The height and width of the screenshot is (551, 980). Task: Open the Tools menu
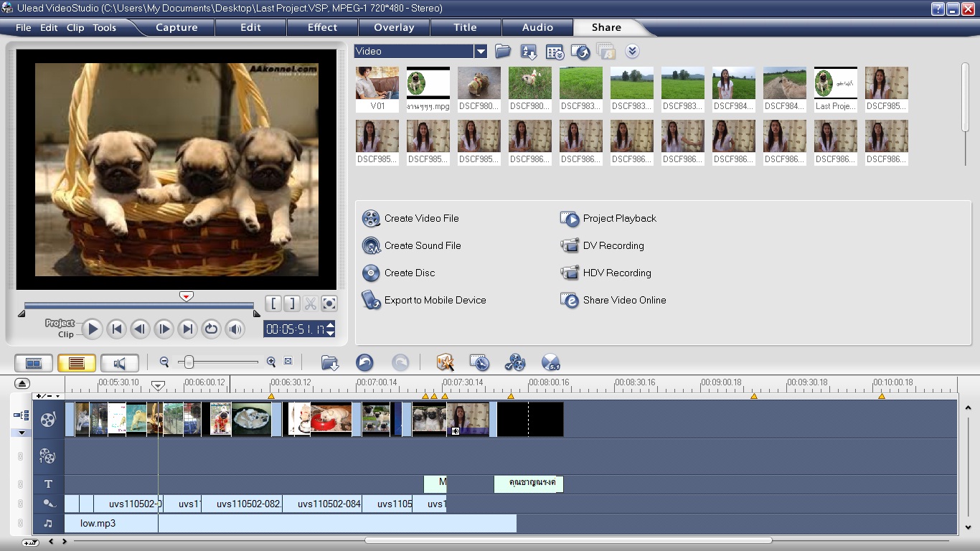click(x=104, y=28)
